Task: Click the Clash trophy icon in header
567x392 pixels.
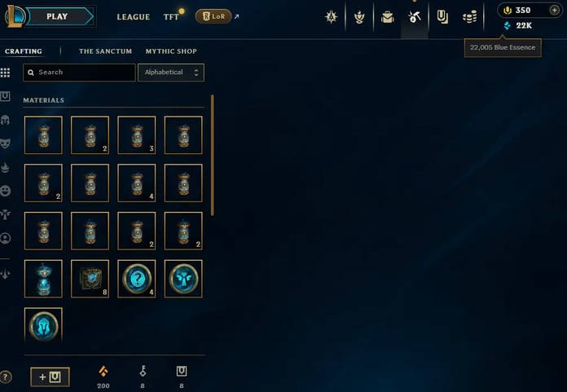Action: click(x=359, y=17)
